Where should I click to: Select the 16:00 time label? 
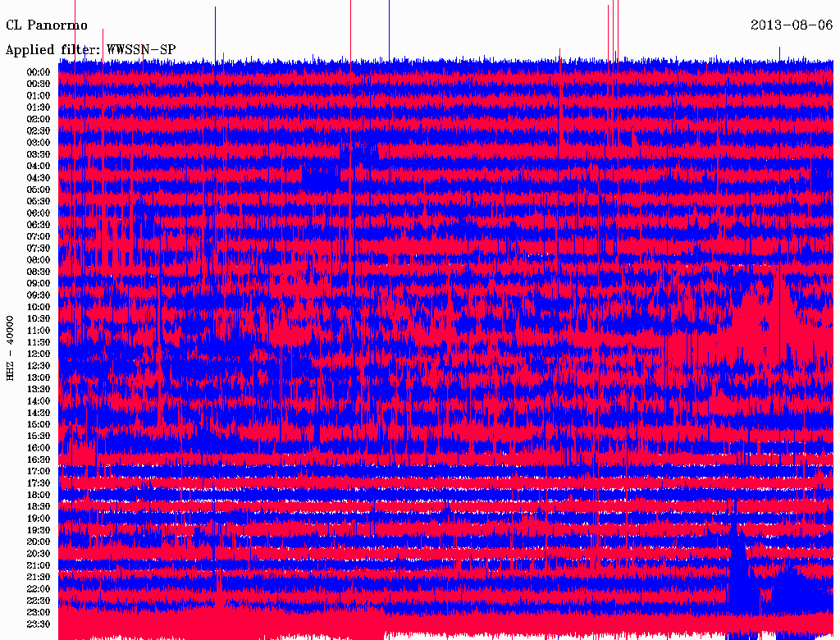(x=39, y=448)
